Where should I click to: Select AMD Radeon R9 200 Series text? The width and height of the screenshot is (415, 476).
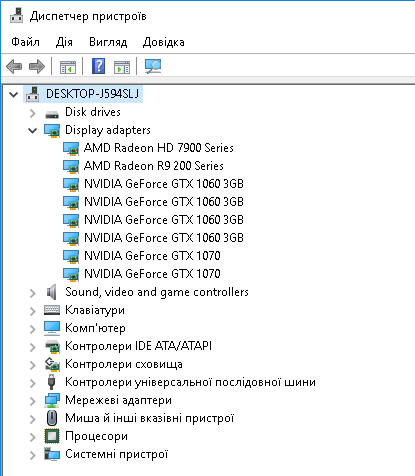(x=154, y=166)
